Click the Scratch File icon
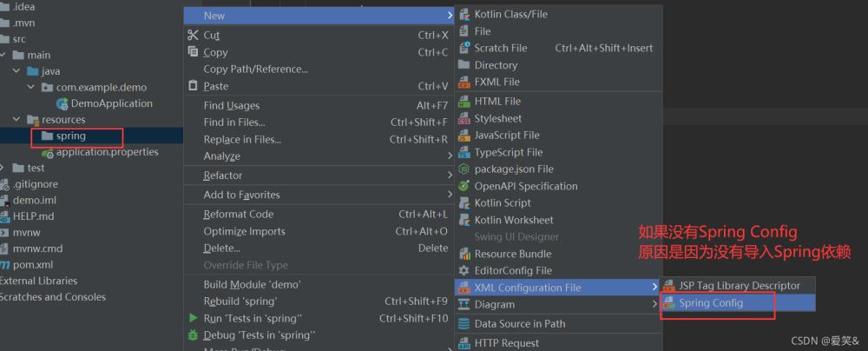The image size is (868, 351). click(464, 49)
